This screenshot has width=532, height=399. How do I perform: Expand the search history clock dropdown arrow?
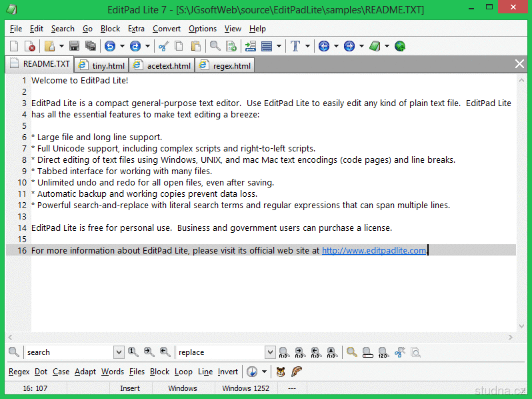pyautogui.click(x=264, y=372)
